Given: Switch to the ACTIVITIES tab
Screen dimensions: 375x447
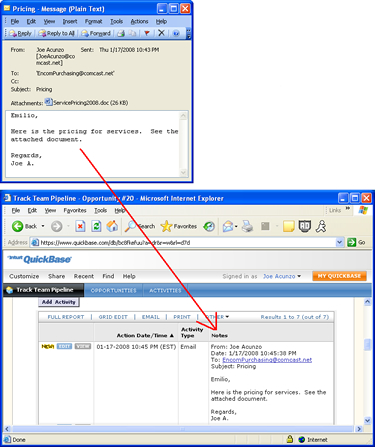Looking at the screenshot, I should (165, 290).
